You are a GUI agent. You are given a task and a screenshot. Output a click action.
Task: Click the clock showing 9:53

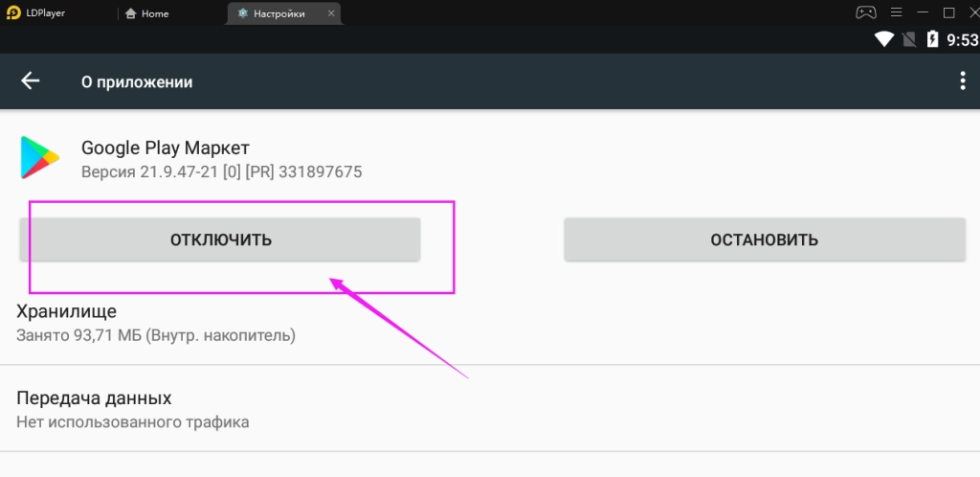pyautogui.click(x=962, y=39)
